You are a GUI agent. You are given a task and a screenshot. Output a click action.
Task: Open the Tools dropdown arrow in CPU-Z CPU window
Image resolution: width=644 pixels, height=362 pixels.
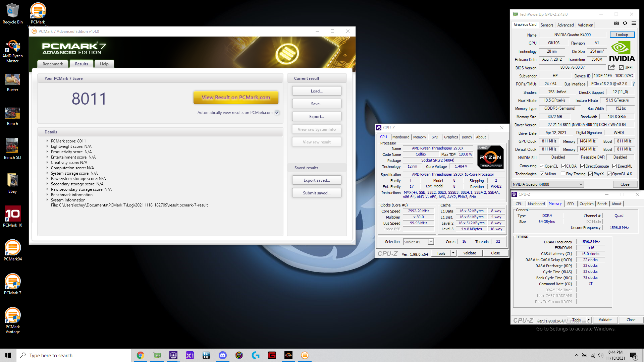(x=453, y=253)
